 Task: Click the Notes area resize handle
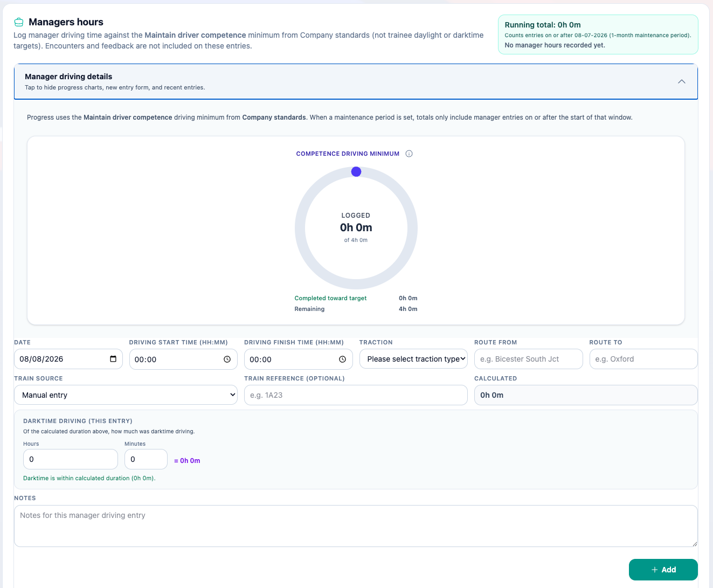(694, 543)
